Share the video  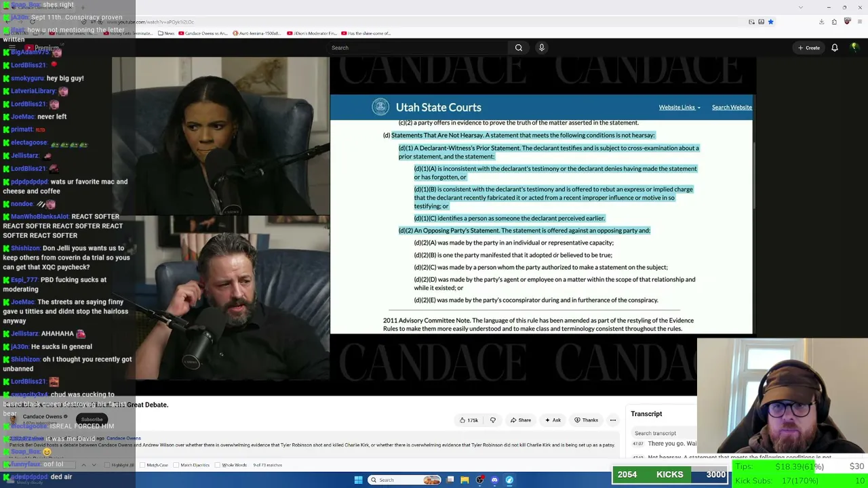pyautogui.click(x=521, y=420)
